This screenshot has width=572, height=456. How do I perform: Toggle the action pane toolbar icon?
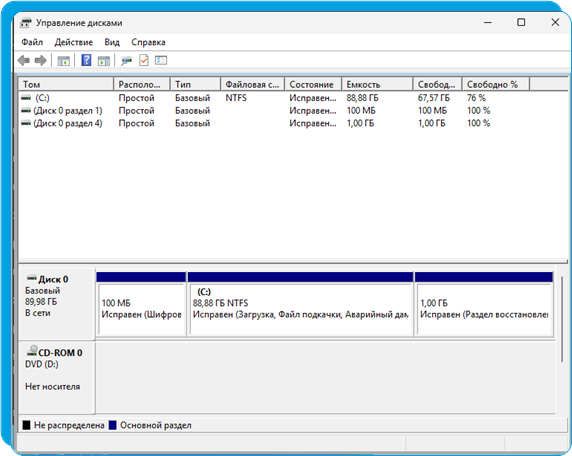coord(104,61)
